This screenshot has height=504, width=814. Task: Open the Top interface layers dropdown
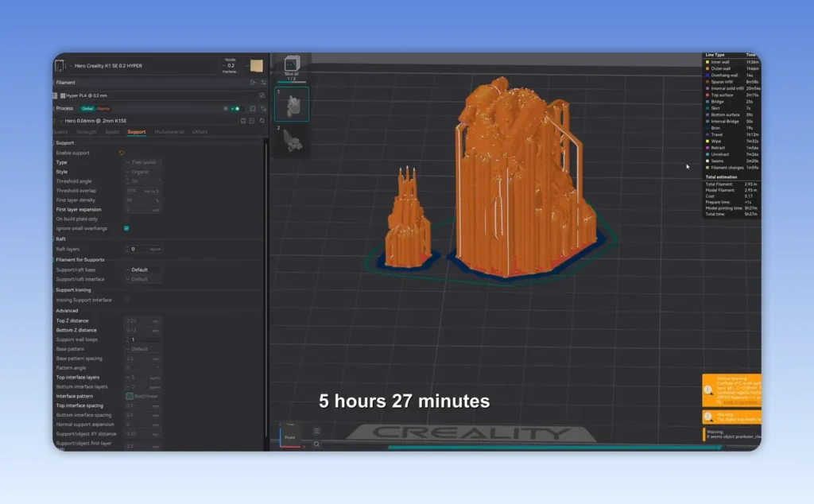143,378
